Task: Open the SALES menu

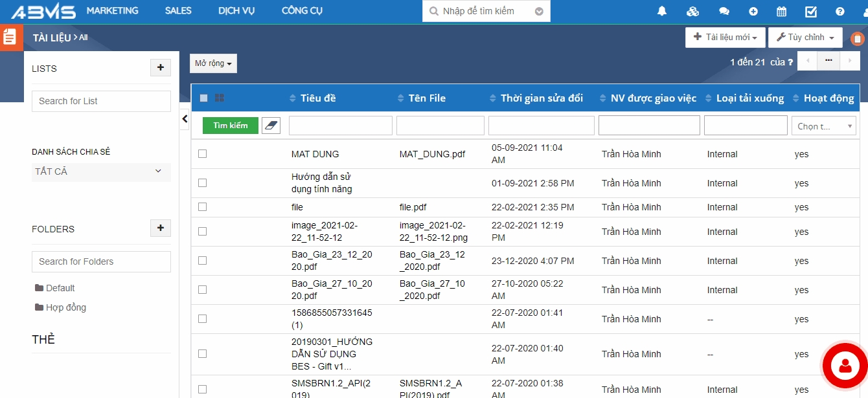Action: click(178, 11)
